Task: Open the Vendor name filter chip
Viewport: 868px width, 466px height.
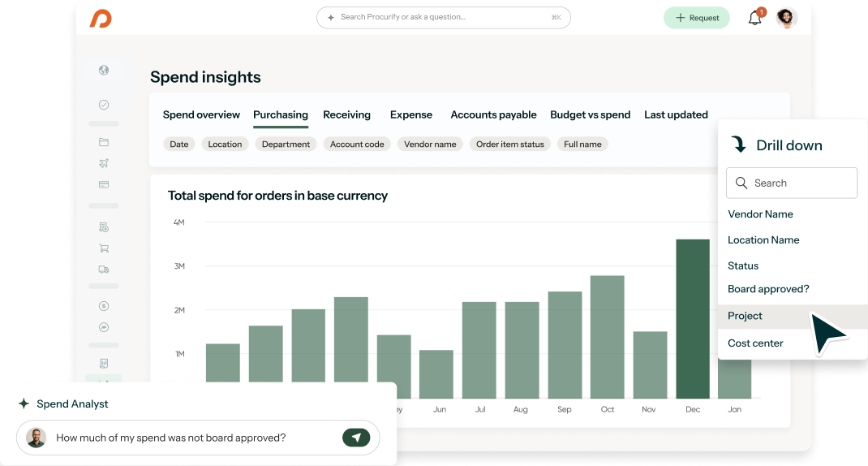Action: point(430,144)
